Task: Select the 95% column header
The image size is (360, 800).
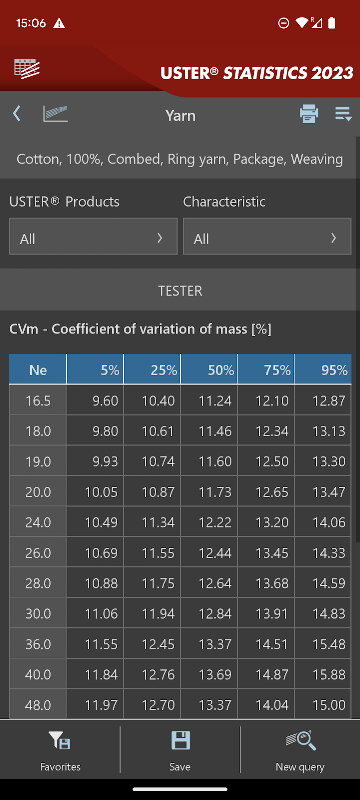Action: tap(323, 369)
